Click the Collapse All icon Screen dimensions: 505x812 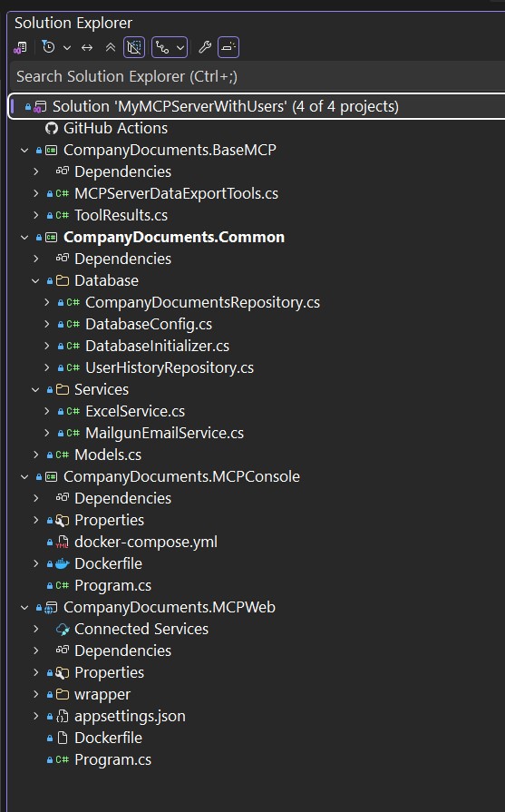click(x=111, y=48)
